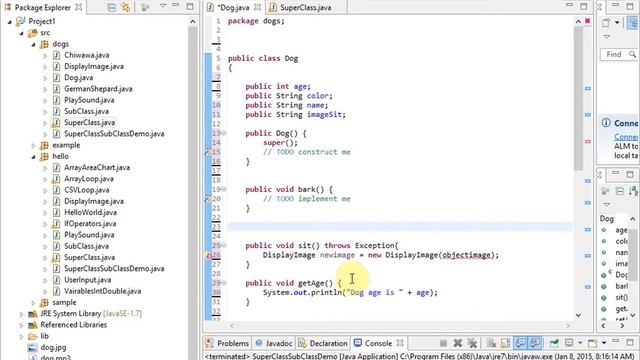Click Clear Console icon
The image size is (640, 360).
(491, 343)
